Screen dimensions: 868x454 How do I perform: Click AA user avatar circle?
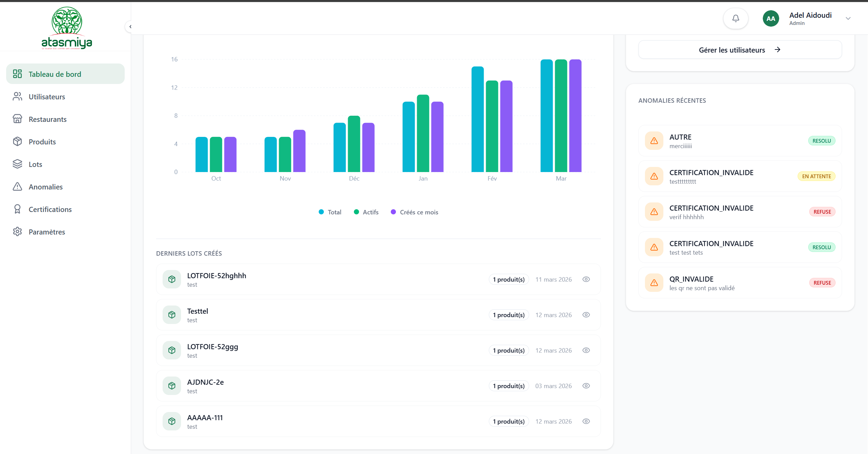[771, 18]
